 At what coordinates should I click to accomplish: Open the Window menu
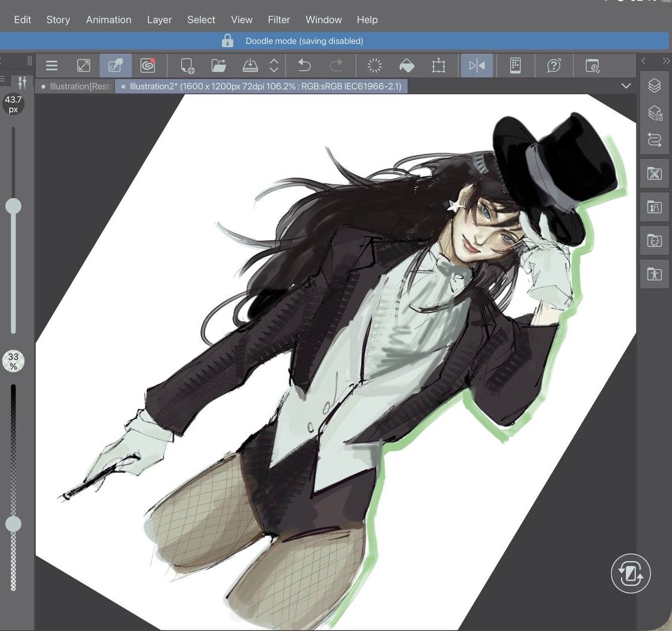[x=323, y=20]
